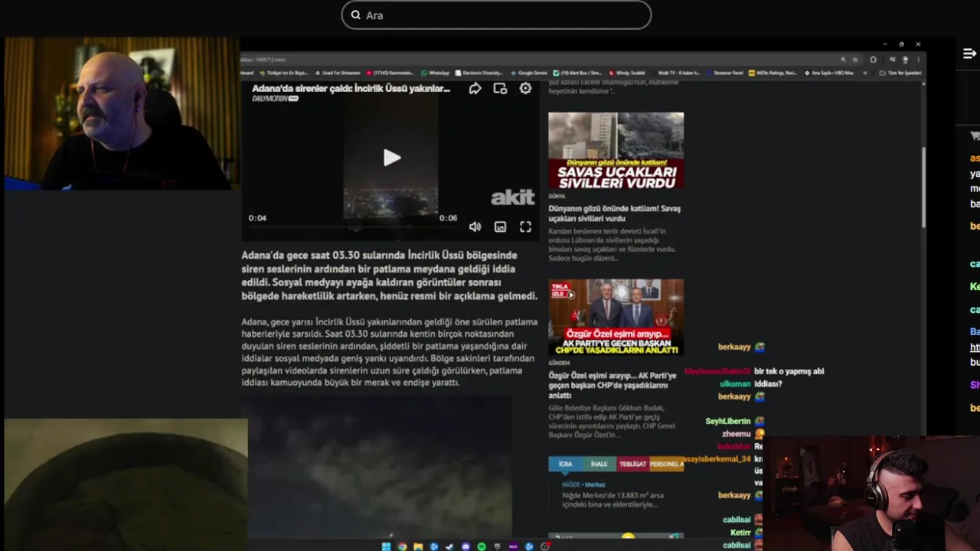Open File Explorer from the taskbar
The width and height of the screenshot is (980, 551).
(418, 546)
